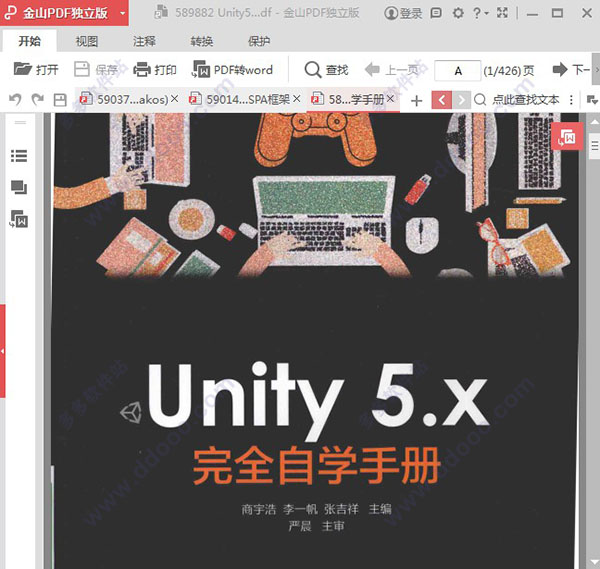
Task: Click the redo arrow icon
Action: (x=38, y=99)
